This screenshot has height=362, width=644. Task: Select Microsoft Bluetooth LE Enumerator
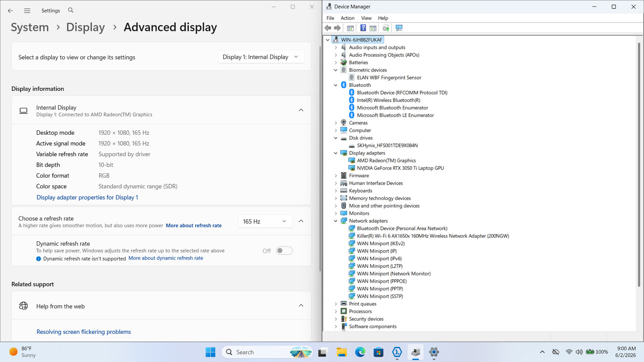[x=395, y=115]
